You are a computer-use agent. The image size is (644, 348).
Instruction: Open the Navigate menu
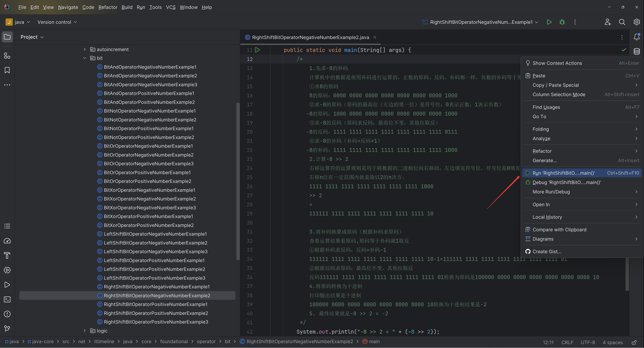click(x=68, y=7)
